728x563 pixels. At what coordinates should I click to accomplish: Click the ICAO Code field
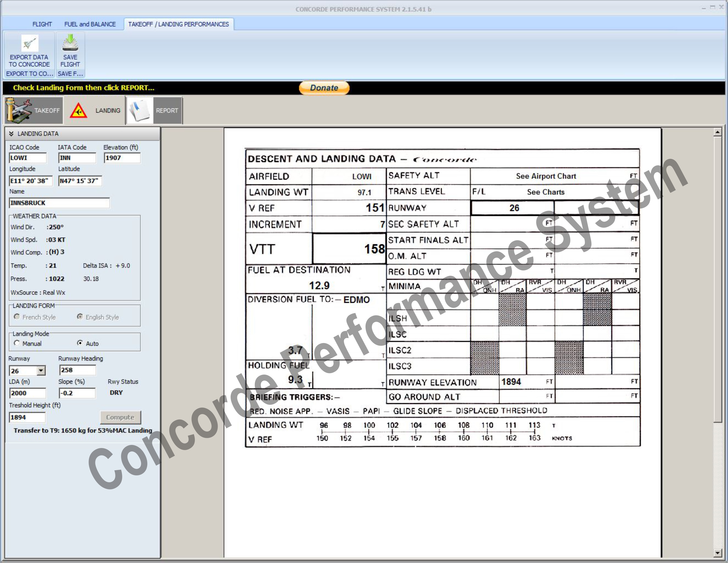pos(27,158)
